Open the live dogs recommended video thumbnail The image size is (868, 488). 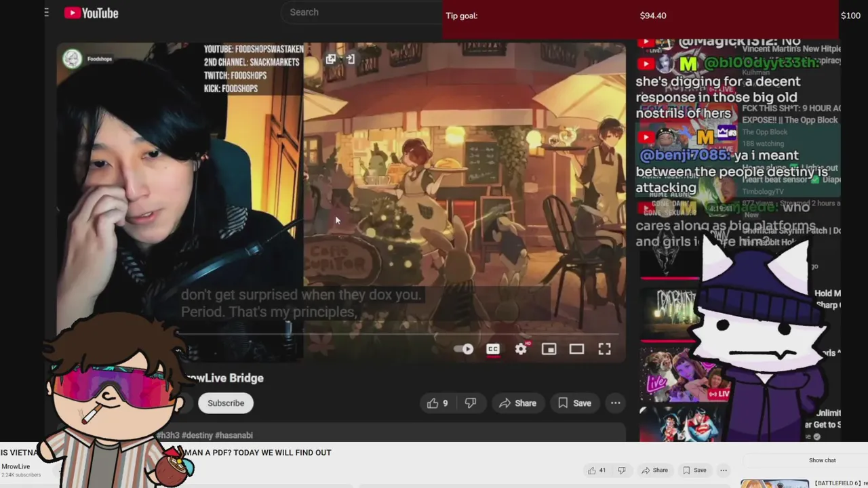(685, 374)
